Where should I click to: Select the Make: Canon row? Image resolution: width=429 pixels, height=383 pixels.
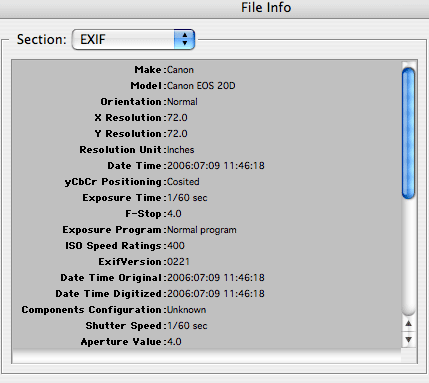click(x=206, y=70)
